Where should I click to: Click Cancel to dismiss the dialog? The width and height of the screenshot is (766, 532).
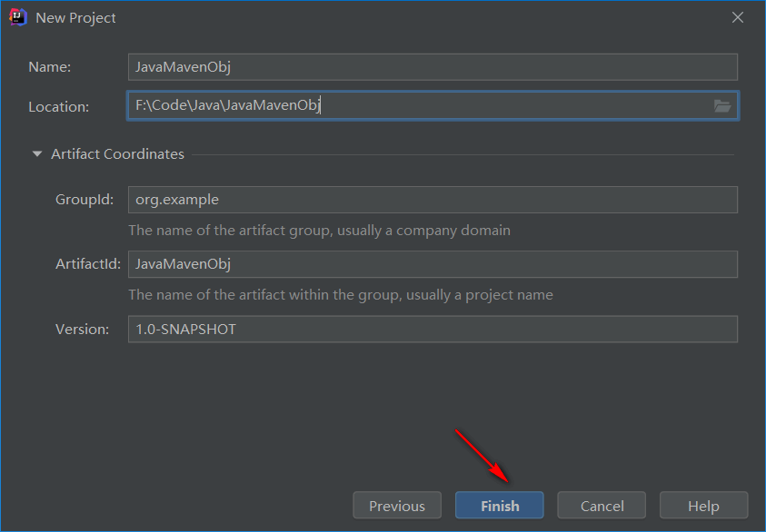click(601, 505)
